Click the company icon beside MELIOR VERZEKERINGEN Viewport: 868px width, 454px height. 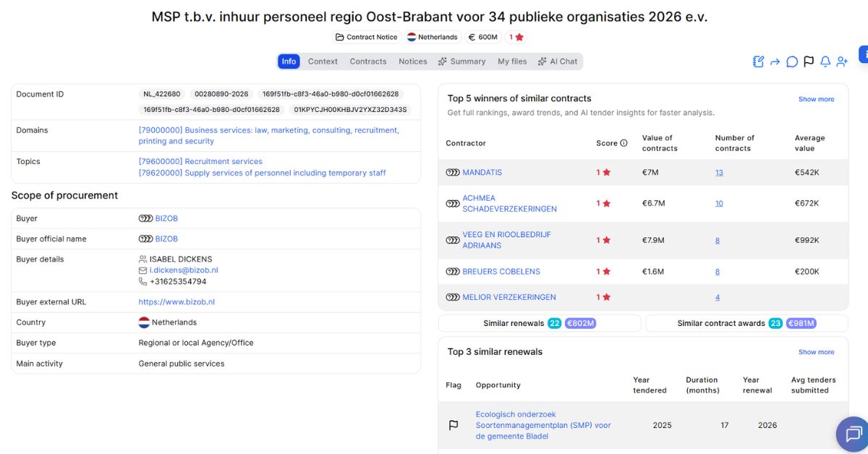pyautogui.click(x=453, y=297)
